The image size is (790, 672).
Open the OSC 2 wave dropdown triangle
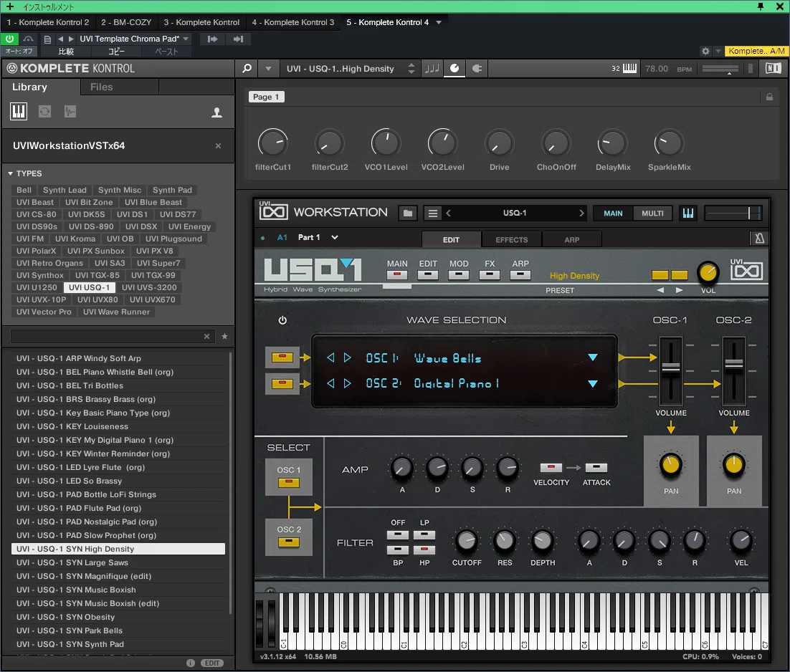592,383
